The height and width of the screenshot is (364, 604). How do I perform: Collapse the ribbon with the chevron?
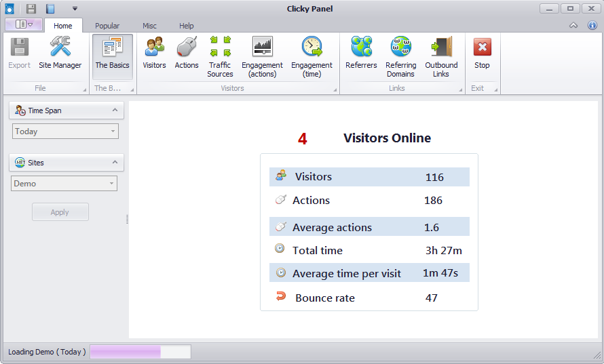click(x=573, y=25)
